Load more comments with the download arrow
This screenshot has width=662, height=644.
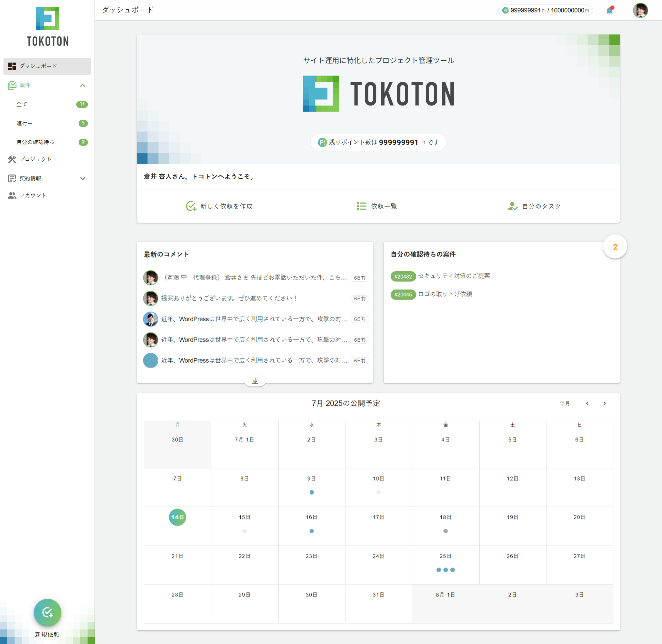point(255,381)
